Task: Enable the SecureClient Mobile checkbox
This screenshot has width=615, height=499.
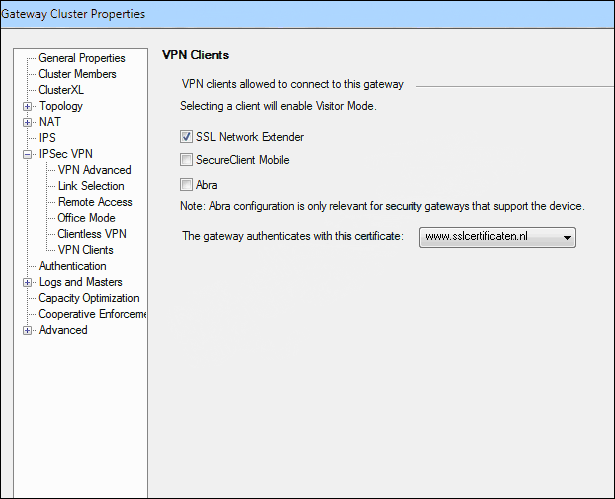Action: click(186, 160)
